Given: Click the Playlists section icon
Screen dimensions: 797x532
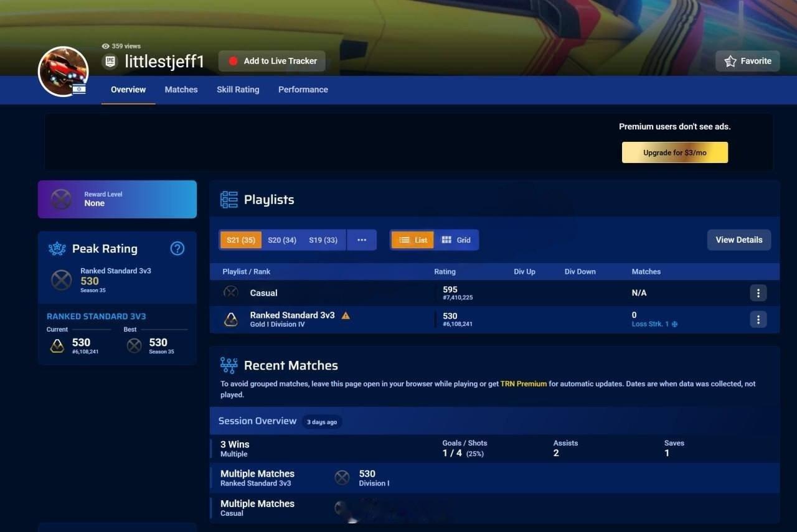Looking at the screenshot, I should 229,200.
